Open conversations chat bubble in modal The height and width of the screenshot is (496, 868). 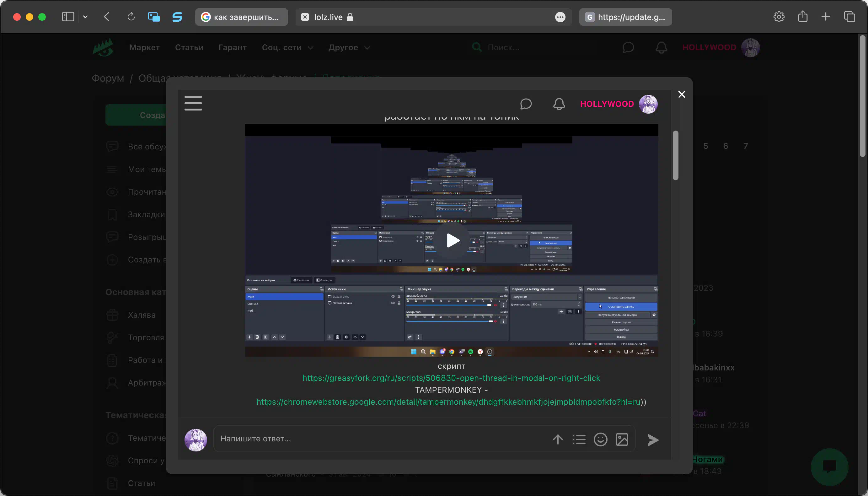526,104
